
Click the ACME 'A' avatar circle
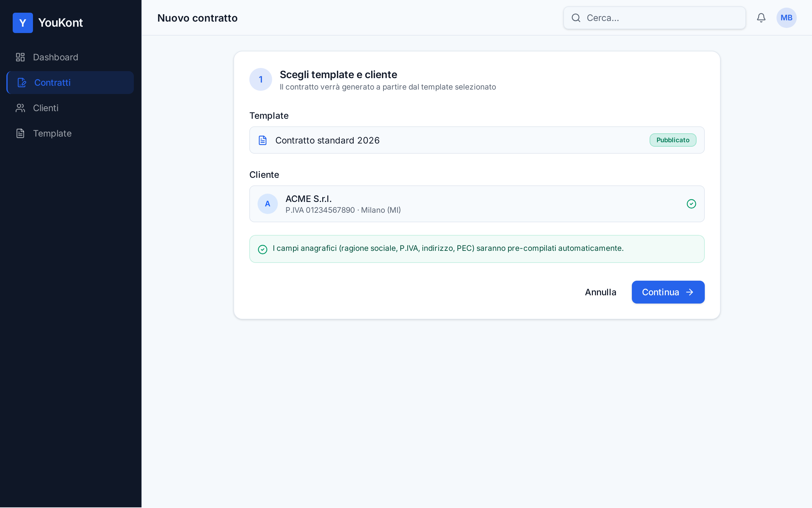267,204
